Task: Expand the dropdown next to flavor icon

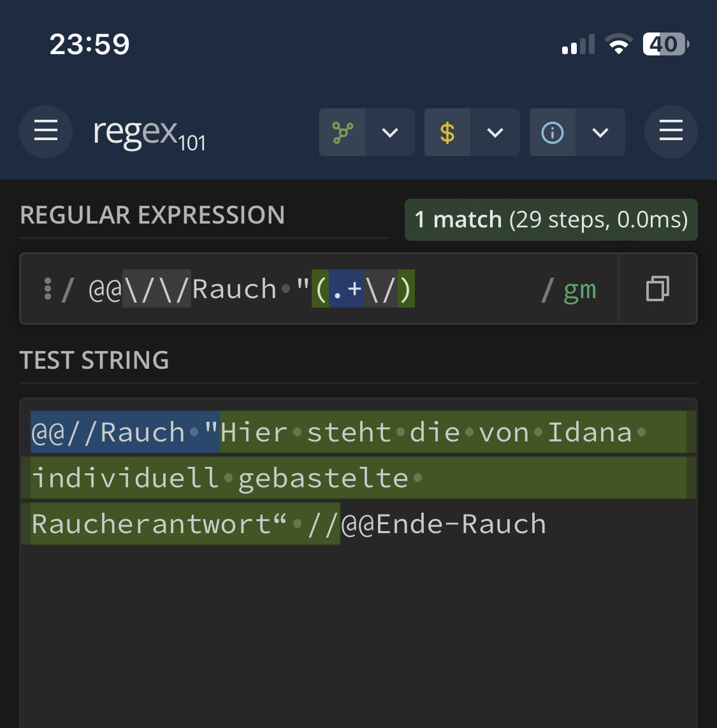Action: pyautogui.click(x=390, y=132)
